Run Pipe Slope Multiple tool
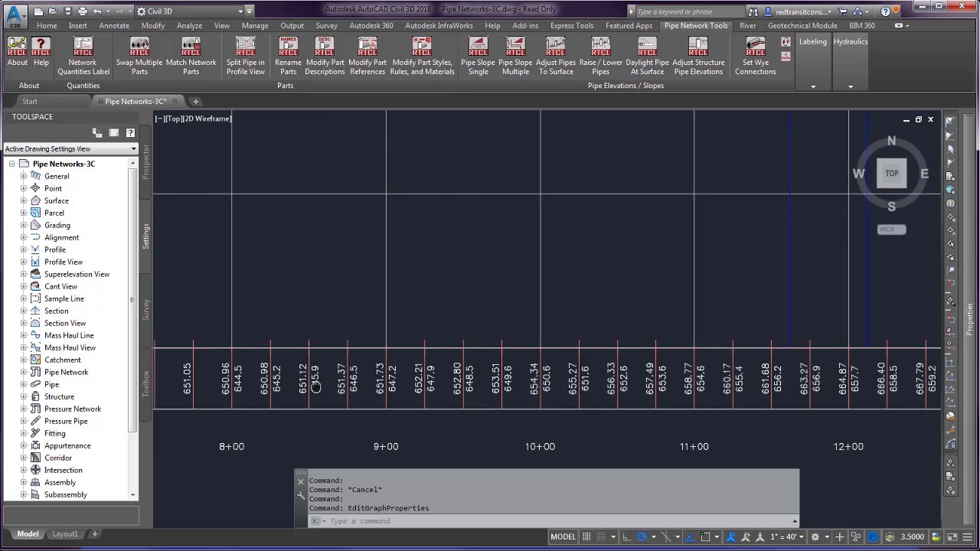The image size is (980, 551). [x=515, y=57]
